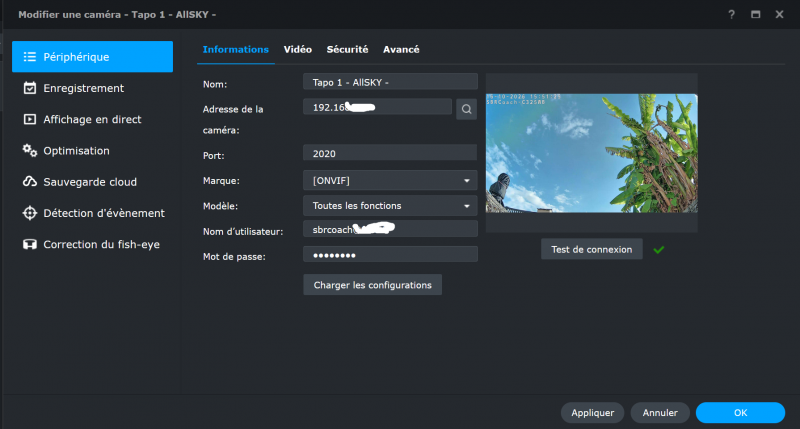The image size is (800, 429).
Task: Click the Nom d'utilisateur field
Action: pyautogui.click(x=390, y=230)
